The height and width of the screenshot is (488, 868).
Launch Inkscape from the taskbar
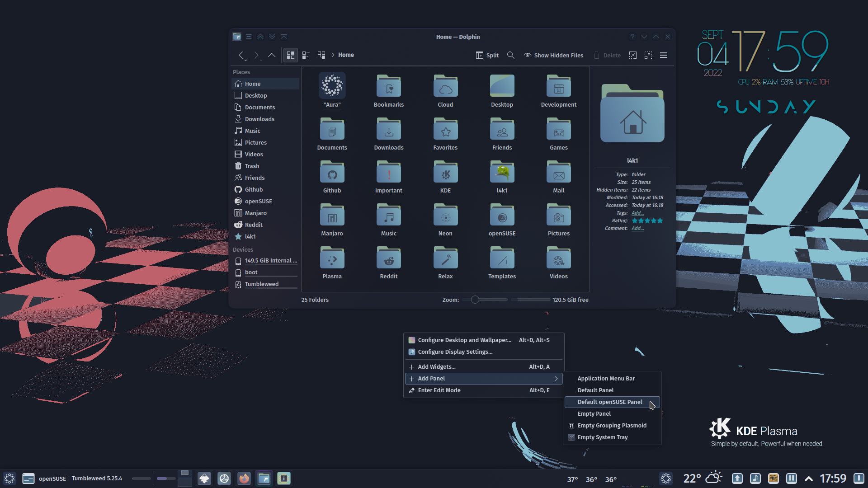(x=204, y=478)
